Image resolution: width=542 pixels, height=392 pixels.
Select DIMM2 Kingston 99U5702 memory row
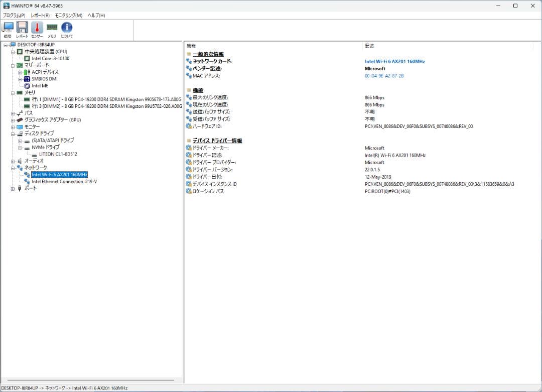107,106
